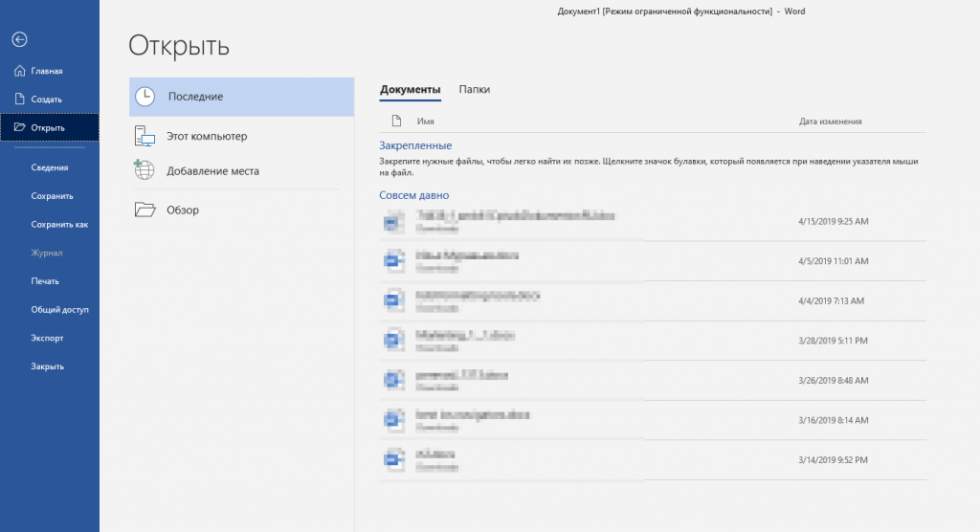Open the Печать menu item
This screenshot has width=980, height=532.
click(45, 281)
